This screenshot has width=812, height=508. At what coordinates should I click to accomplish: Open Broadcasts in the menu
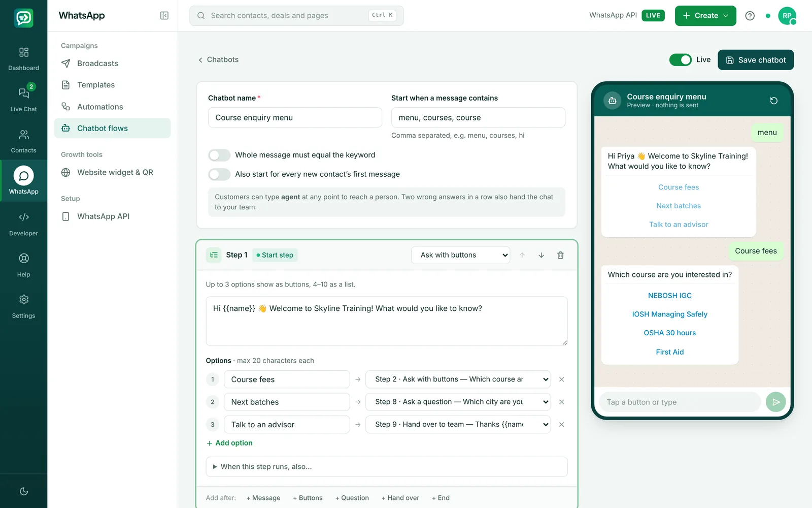pos(112,63)
